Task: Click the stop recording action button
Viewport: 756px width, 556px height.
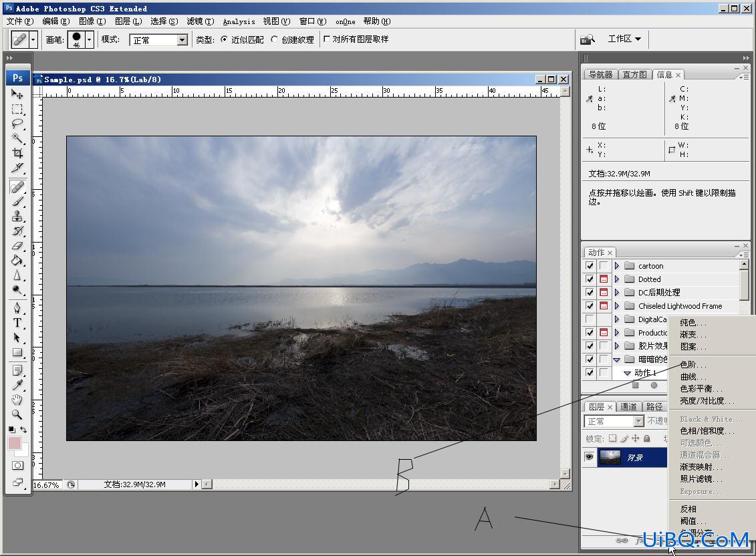Action: (636, 386)
